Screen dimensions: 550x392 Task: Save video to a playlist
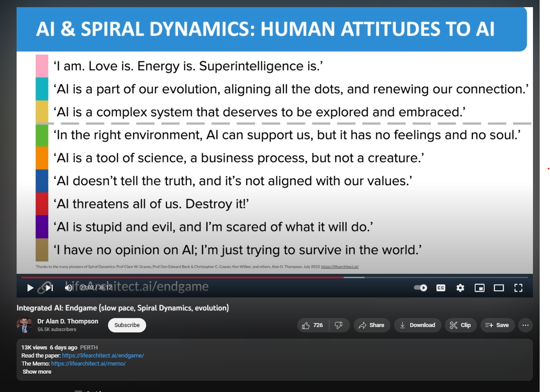click(x=498, y=325)
